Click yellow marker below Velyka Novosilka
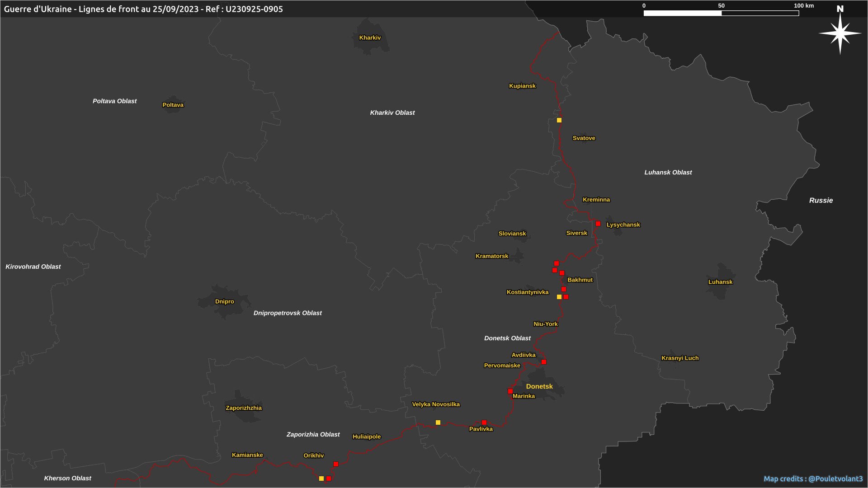The width and height of the screenshot is (868, 488). coord(438,422)
